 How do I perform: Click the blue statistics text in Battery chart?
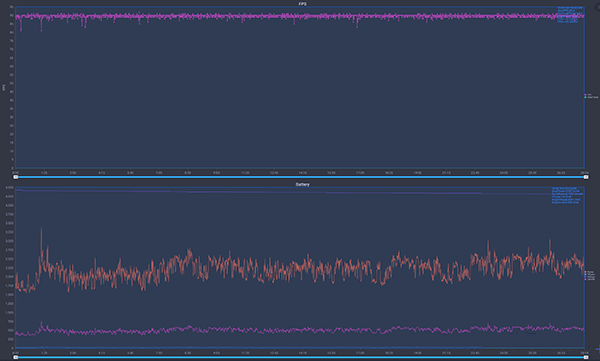(567, 195)
